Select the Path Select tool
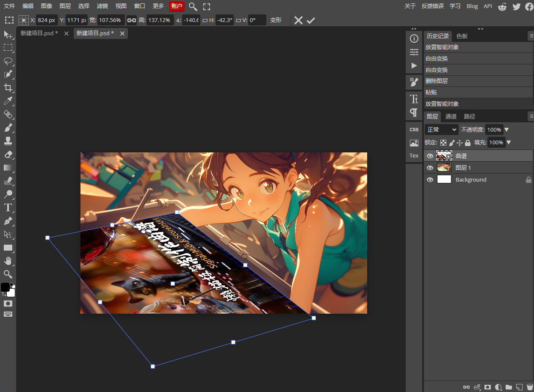Image resolution: width=534 pixels, height=392 pixels. 8,234
